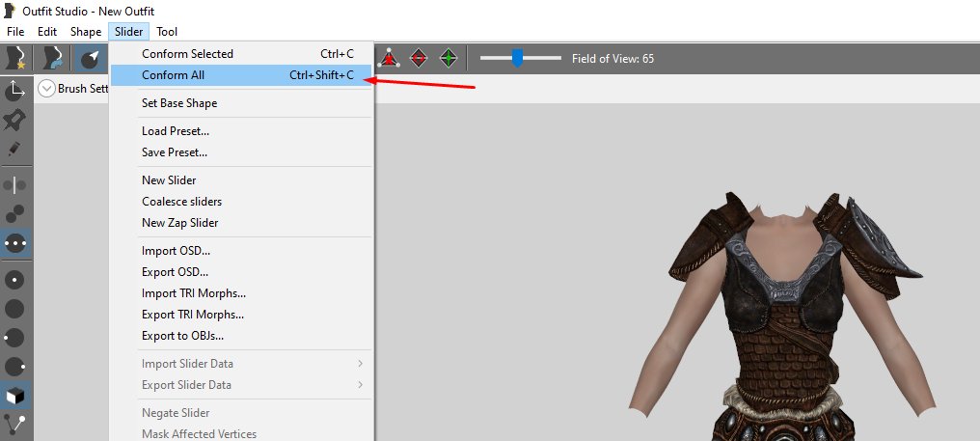Click Mask Affected Vertices entry
Viewport: 980px width, 441px height.
tap(241, 433)
